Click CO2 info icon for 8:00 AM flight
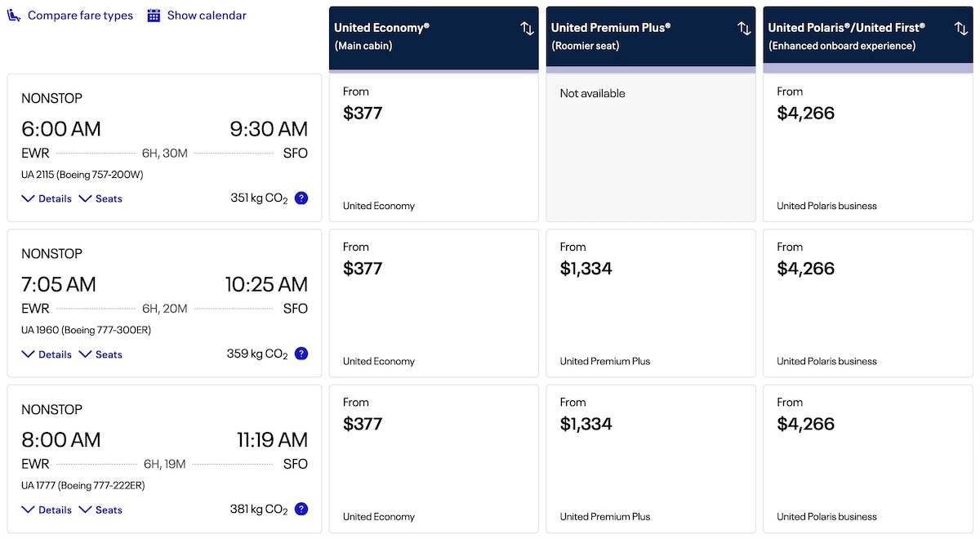The height and width of the screenshot is (539, 980). click(x=301, y=509)
